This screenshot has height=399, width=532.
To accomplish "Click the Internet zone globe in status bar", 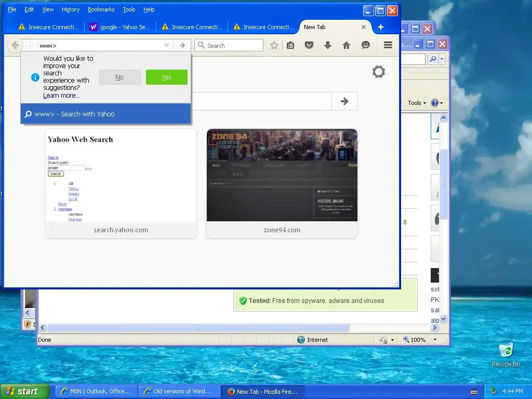I will (301, 340).
